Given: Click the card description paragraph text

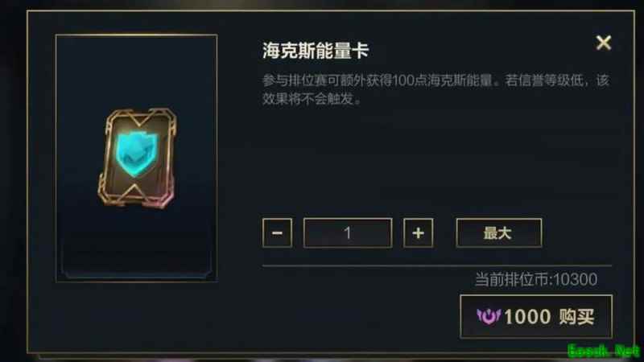Looking at the screenshot, I should [436, 89].
